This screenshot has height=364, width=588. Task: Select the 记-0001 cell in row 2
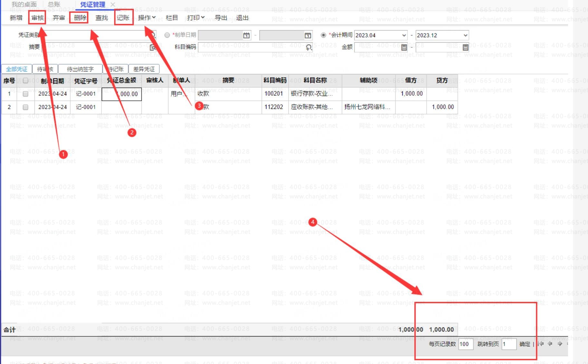pyautogui.click(x=86, y=107)
